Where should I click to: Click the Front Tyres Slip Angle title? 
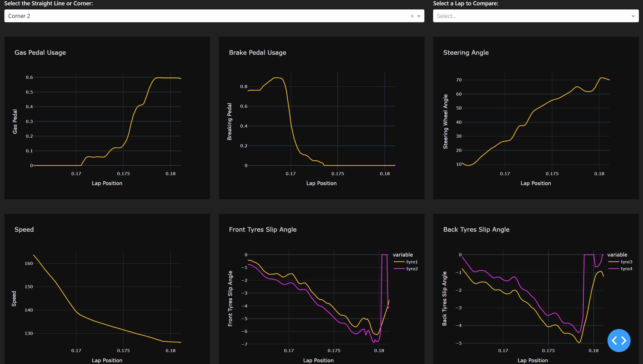[x=263, y=229]
